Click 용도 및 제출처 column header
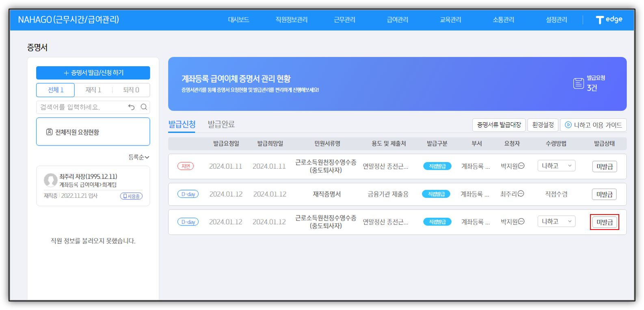The image size is (644, 310). point(389,143)
